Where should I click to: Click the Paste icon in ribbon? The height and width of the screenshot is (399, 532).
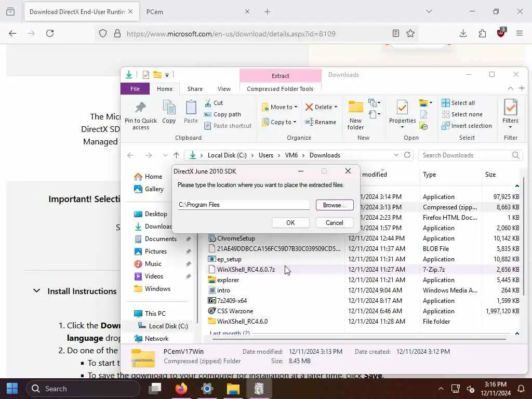tap(191, 112)
